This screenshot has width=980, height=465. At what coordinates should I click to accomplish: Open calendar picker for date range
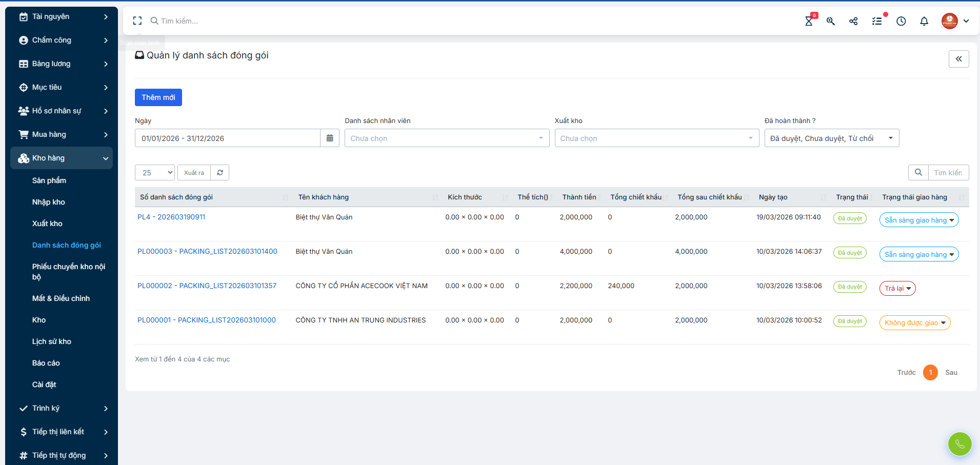pos(330,138)
